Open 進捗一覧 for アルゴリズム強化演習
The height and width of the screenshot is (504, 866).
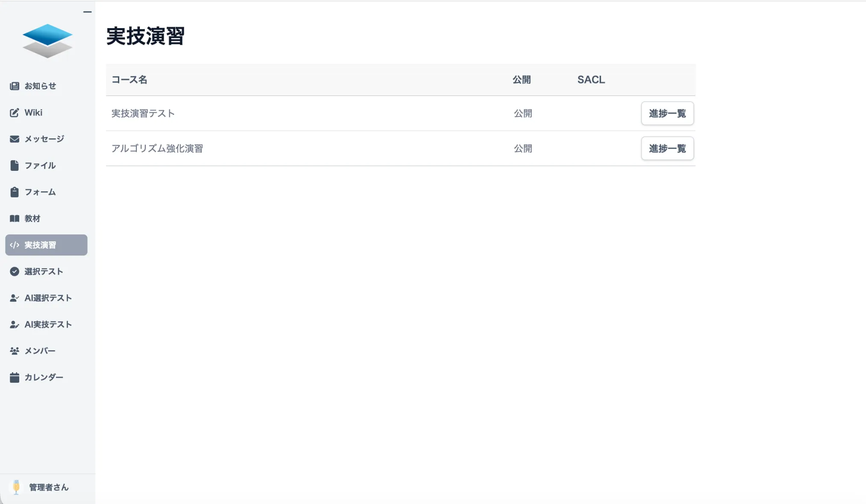(667, 149)
